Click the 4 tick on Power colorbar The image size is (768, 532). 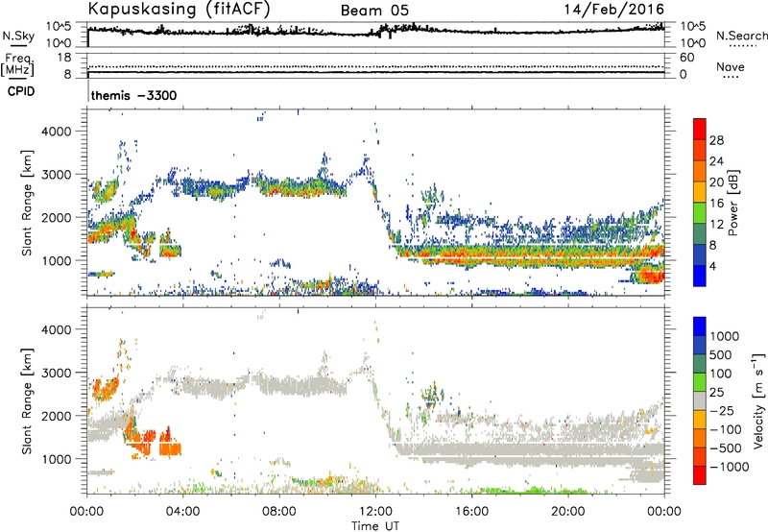click(x=712, y=266)
